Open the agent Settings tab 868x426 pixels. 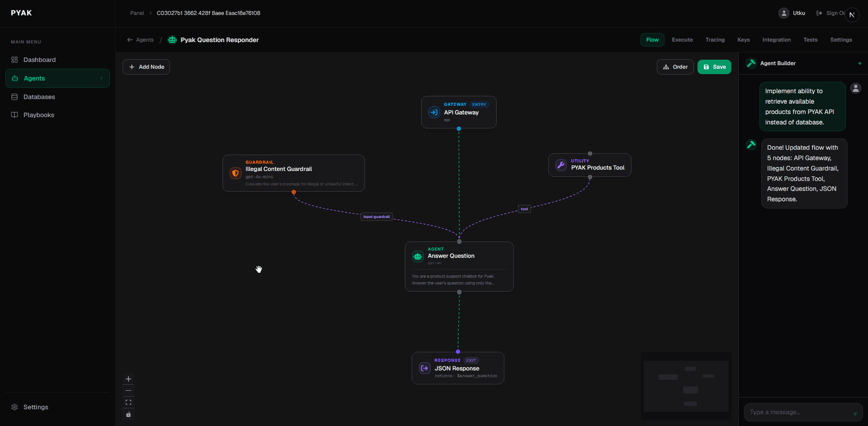[841, 40]
